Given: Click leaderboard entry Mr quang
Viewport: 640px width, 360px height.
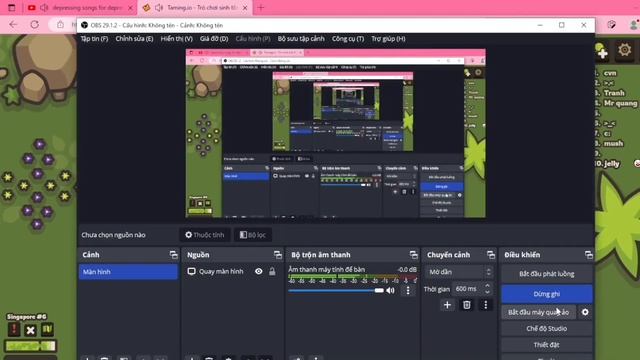Looking at the screenshot, I should (x=620, y=103).
